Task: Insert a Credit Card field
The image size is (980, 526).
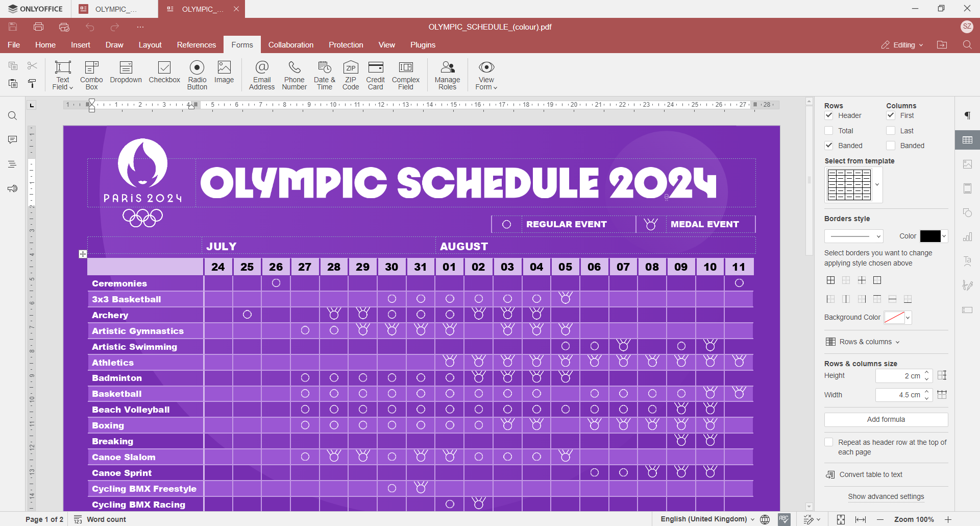Action: click(x=375, y=75)
